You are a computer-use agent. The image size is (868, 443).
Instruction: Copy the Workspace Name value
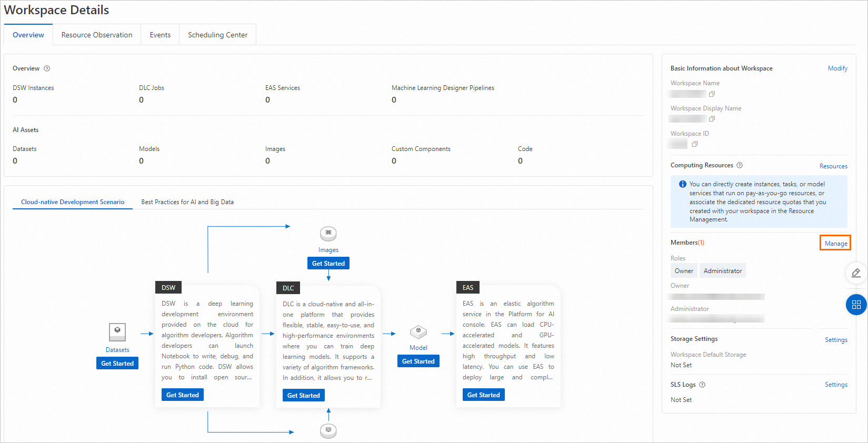tap(712, 94)
